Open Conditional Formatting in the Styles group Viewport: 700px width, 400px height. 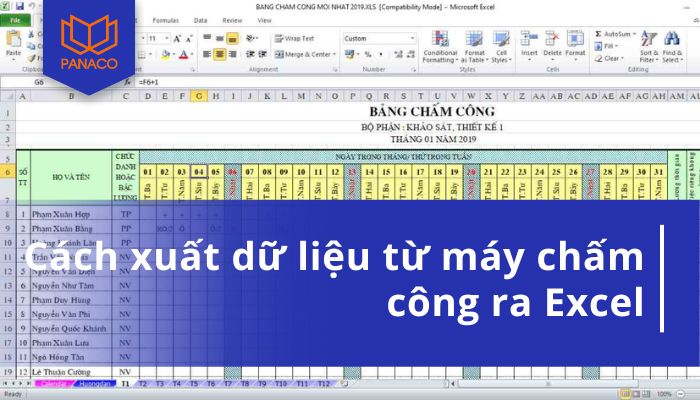[440, 47]
